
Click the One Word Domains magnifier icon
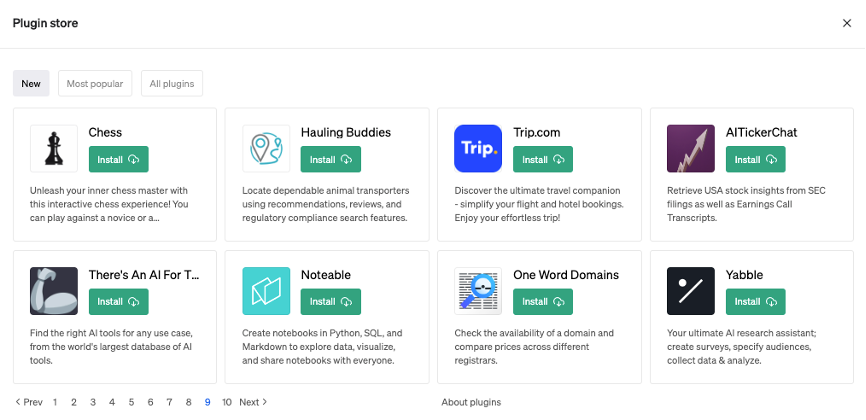[x=478, y=291]
